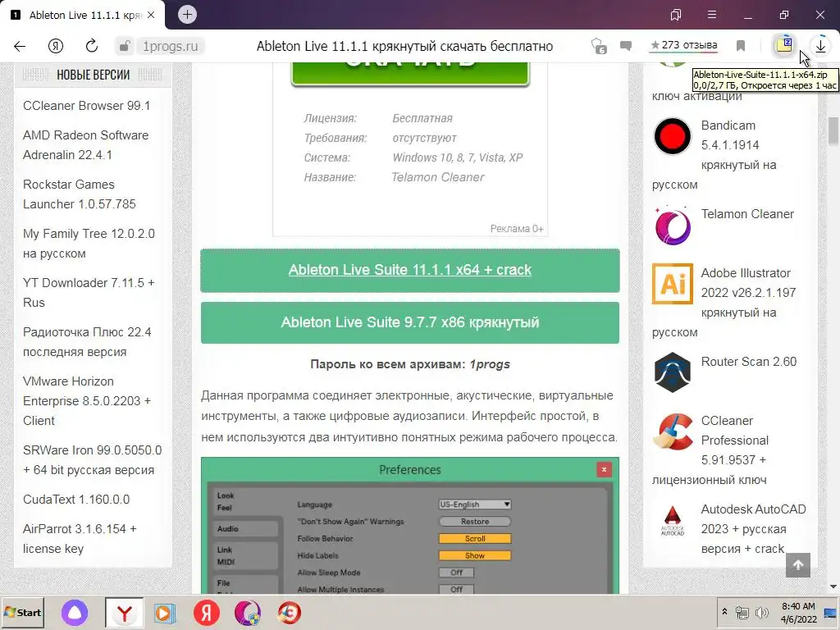Click the Telamon Cleaner sidebar icon
This screenshot has width=840, height=630.
coord(673,225)
